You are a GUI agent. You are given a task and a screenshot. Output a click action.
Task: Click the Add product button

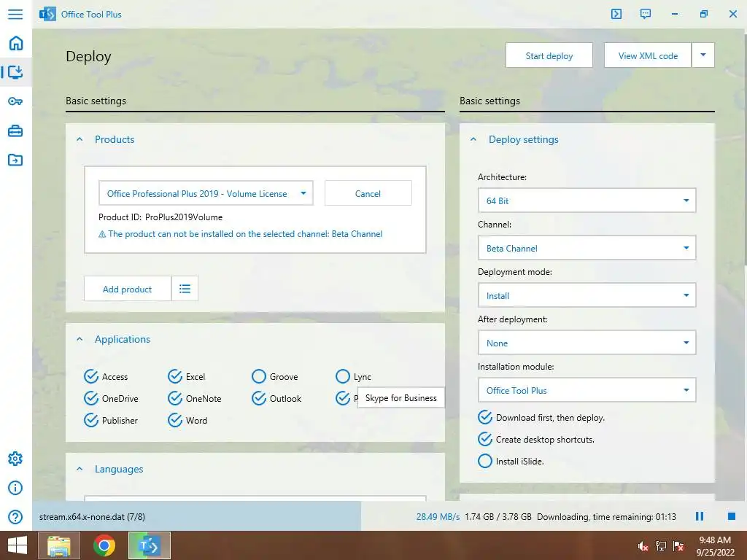127,289
